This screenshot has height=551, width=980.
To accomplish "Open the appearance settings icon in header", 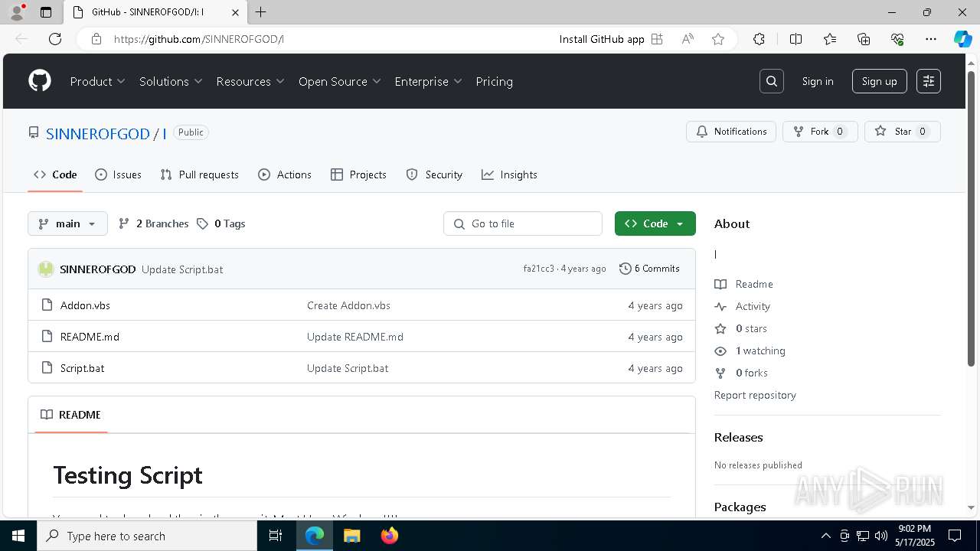I will [929, 81].
